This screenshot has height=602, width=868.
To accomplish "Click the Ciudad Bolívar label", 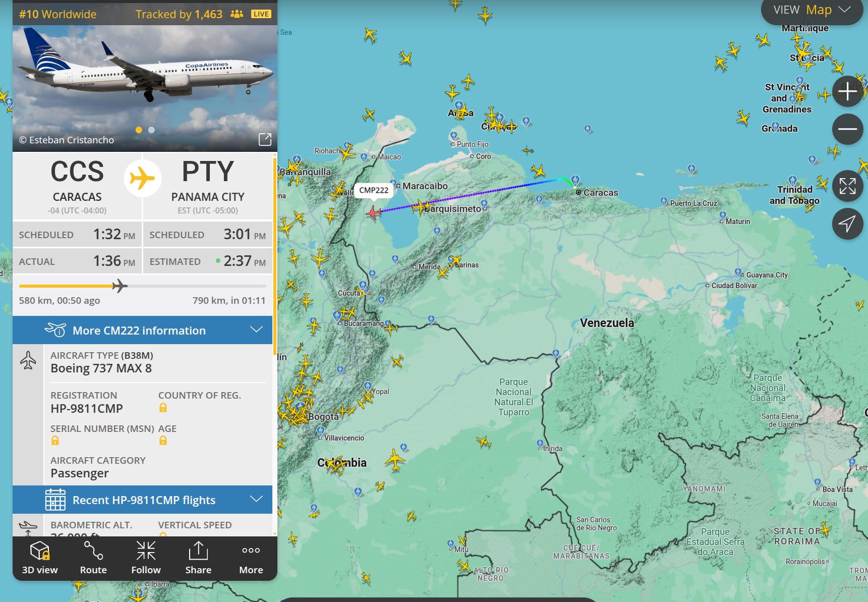I will coord(734,286).
